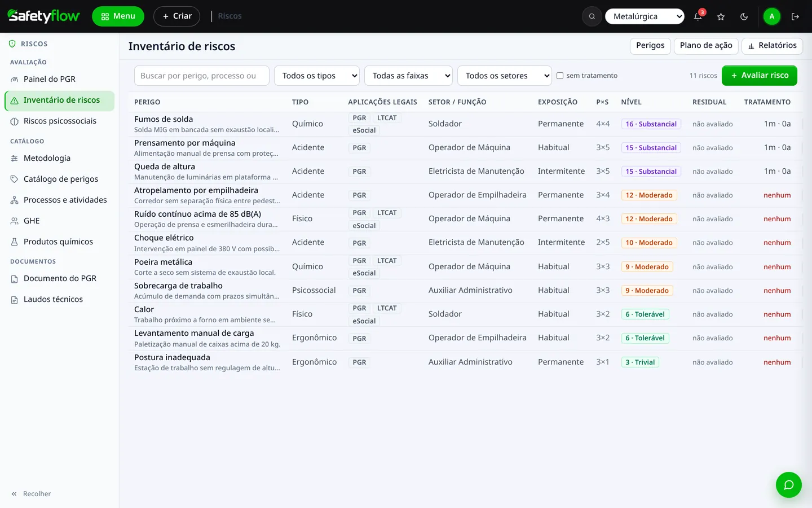Click the Produtos químicos flask icon
The image size is (812, 508).
(15, 242)
